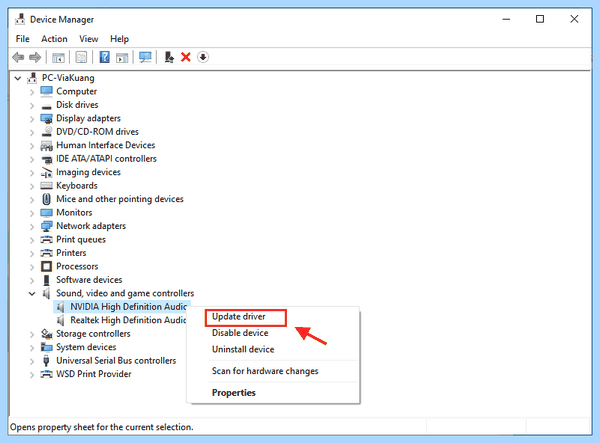Collapse the PC-ViaKuang root node
Image resolution: width=600 pixels, height=443 pixels.
click(18, 78)
